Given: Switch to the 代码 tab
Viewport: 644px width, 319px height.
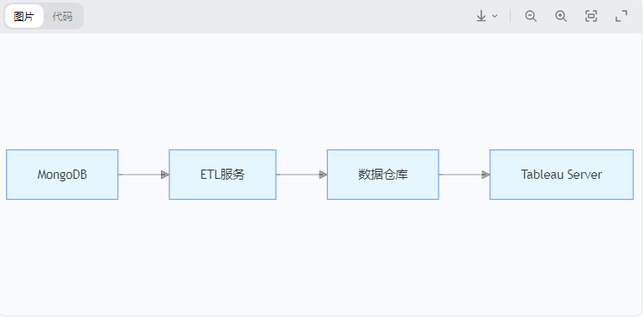Looking at the screenshot, I should (62, 16).
